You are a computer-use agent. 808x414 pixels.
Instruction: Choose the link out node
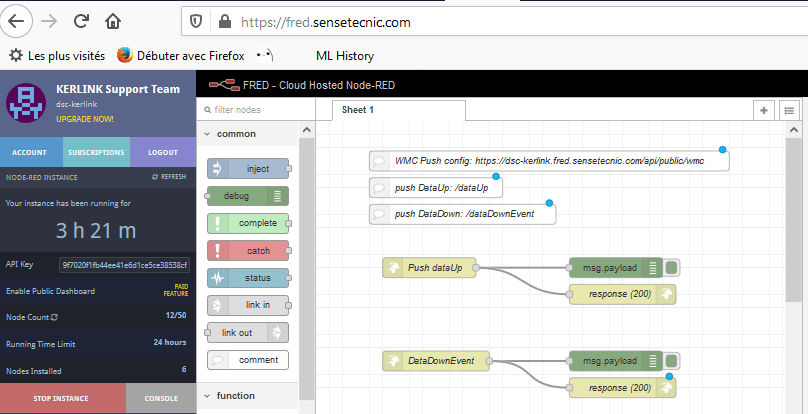point(247,332)
